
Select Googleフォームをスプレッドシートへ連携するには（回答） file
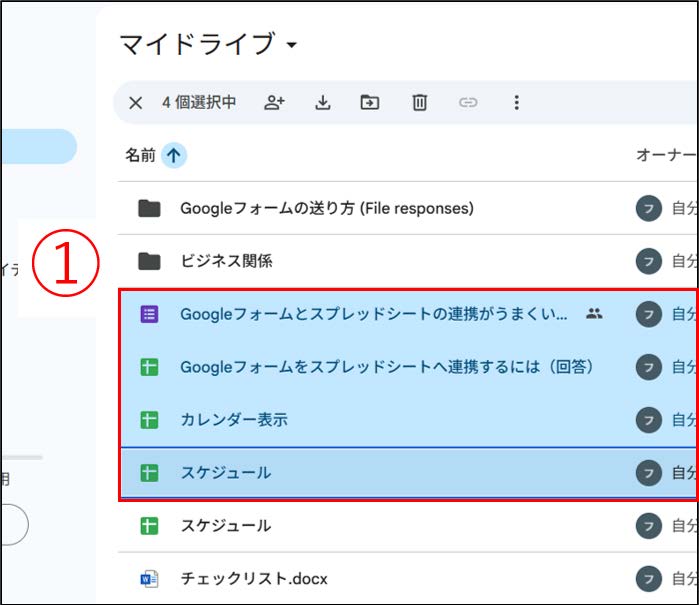(x=408, y=367)
